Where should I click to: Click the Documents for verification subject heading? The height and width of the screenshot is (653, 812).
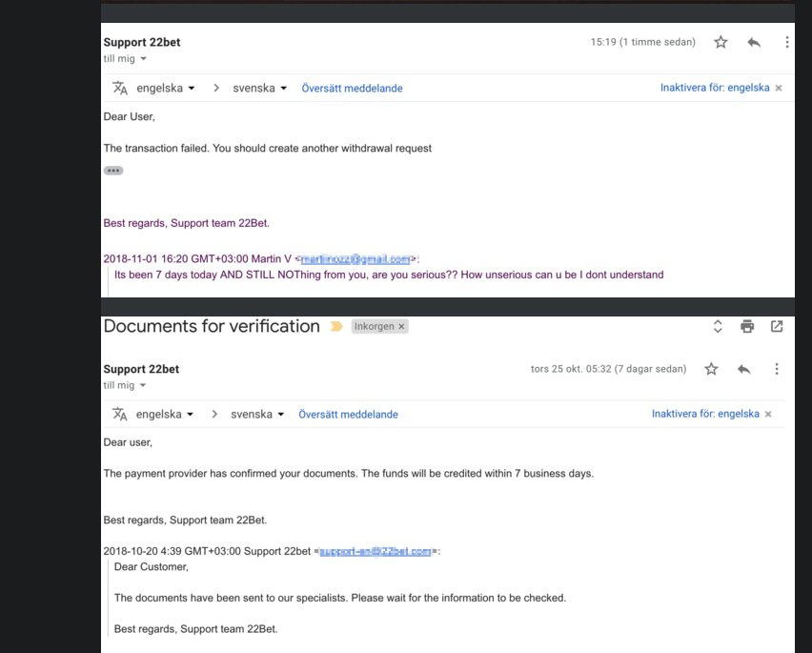(212, 326)
